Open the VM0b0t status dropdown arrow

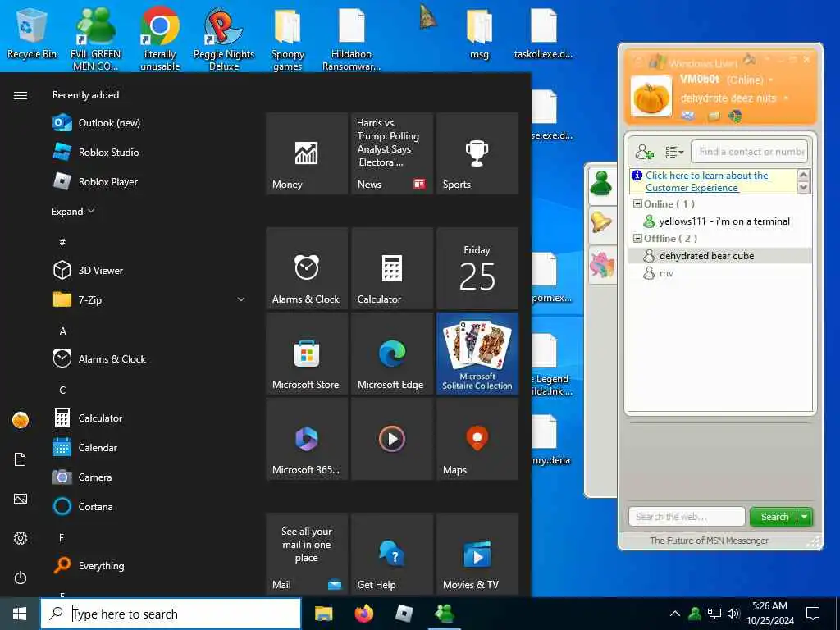(x=771, y=80)
